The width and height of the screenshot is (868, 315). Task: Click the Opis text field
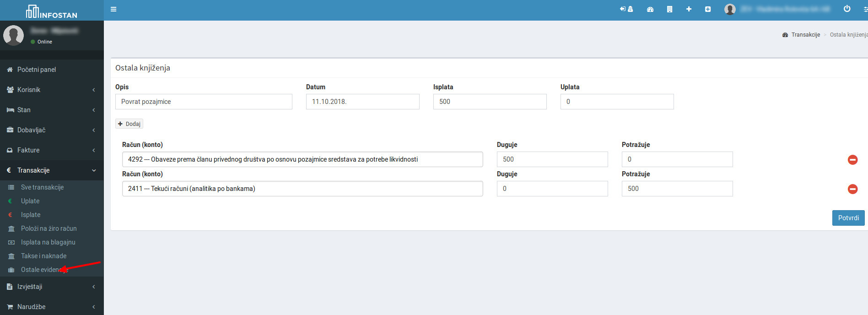pyautogui.click(x=204, y=102)
